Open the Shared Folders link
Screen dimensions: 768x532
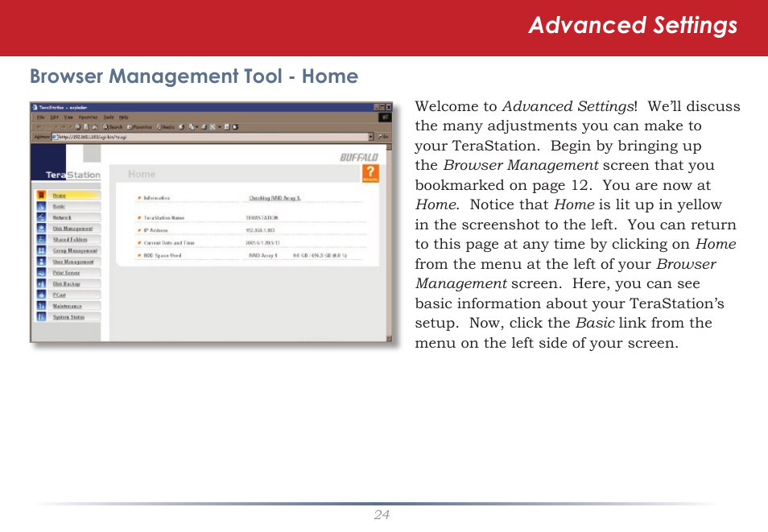tap(70, 240)
